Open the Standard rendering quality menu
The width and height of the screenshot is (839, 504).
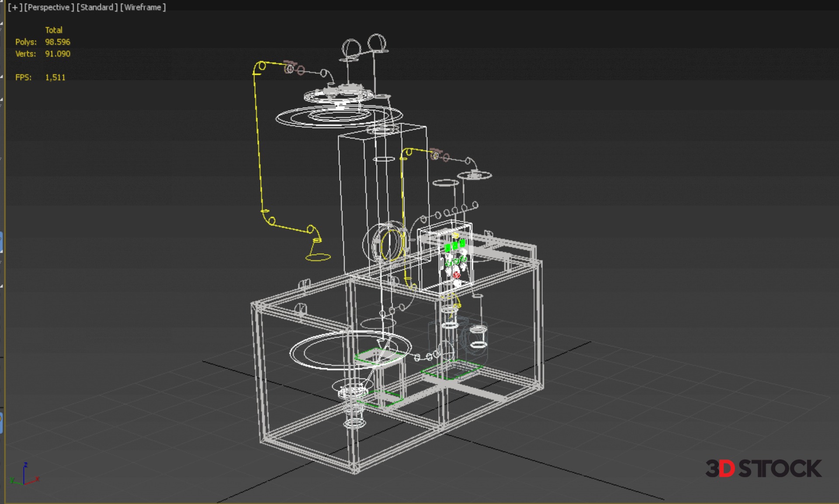tap(97, 7)
